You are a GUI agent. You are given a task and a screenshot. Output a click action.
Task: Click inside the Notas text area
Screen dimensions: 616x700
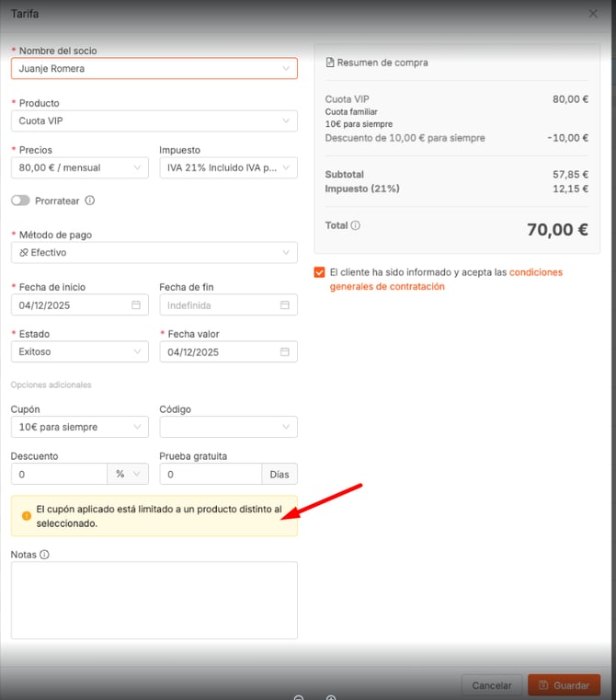[x=154, y=600]
